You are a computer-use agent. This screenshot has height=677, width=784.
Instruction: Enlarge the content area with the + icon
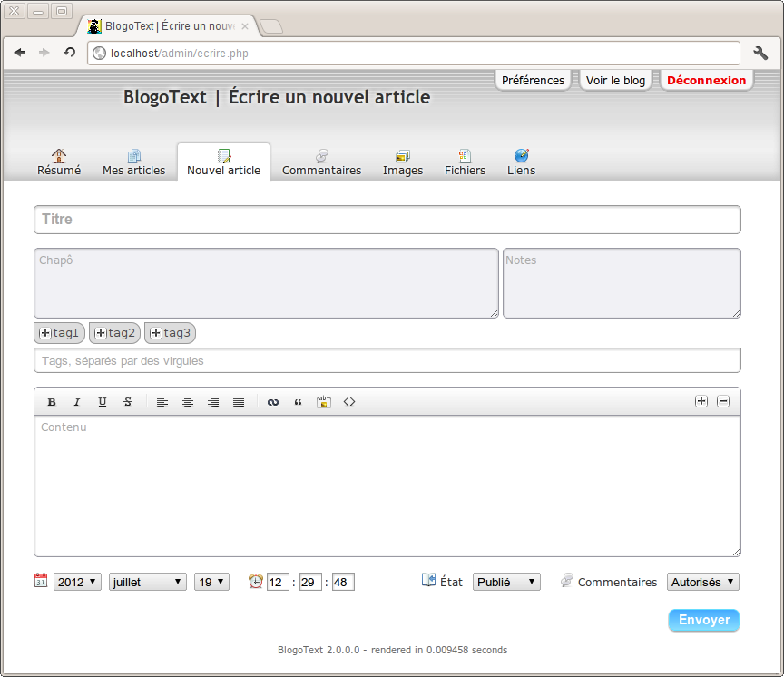pyautogui.click(x=701, y=400)
